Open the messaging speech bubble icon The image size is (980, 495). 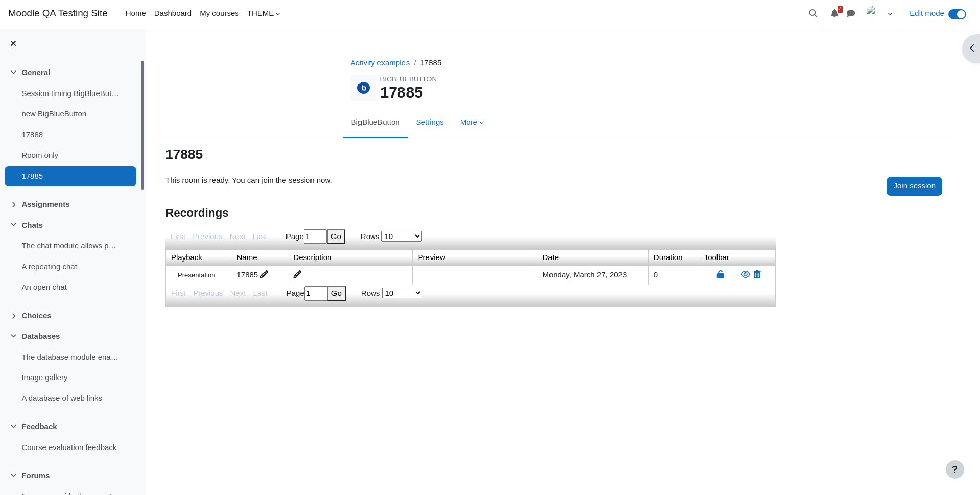tap(851, 13)
